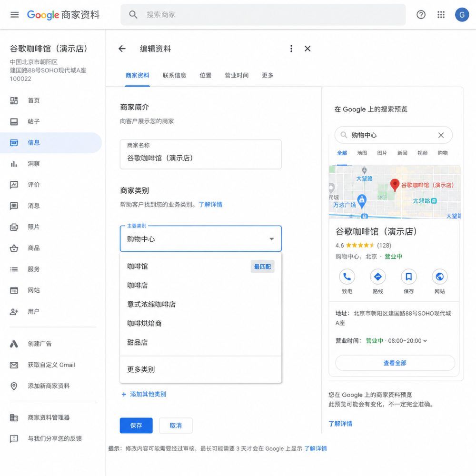Screen dimensions: 476x476
Task: Select the 购物 tab in search preview
Action: point(442,153)
